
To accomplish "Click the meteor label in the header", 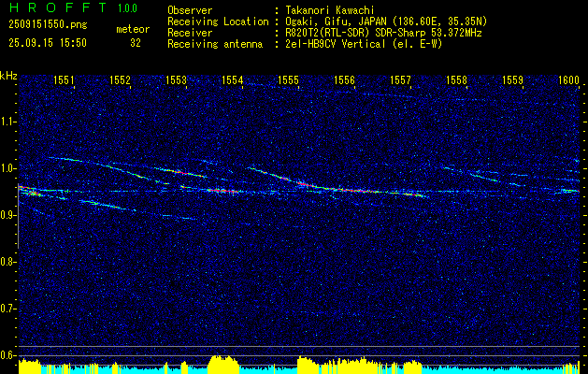I will [133, 29].
